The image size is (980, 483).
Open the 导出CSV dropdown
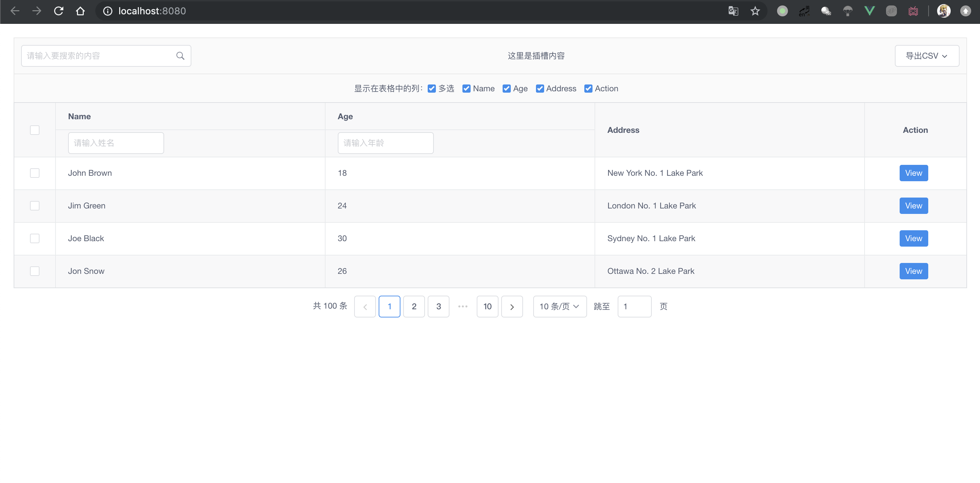[x=927, y=56]
